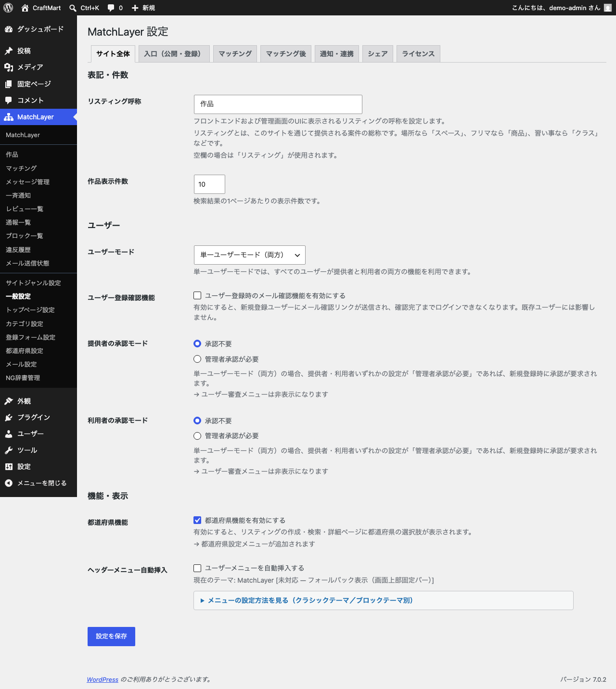Select 承認不要 for 提供者の承認モード
This screenshot has width=616, height=689.
coord(197,344)
